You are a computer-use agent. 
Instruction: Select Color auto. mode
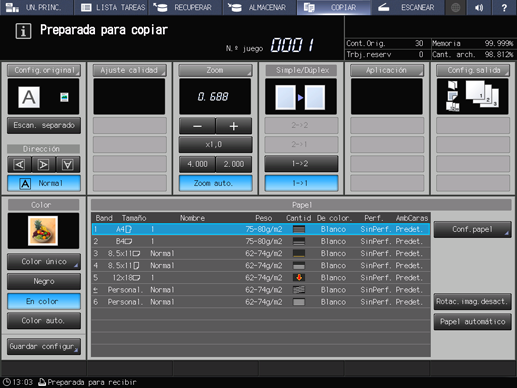pyautogui.click(x=44, y=321)
